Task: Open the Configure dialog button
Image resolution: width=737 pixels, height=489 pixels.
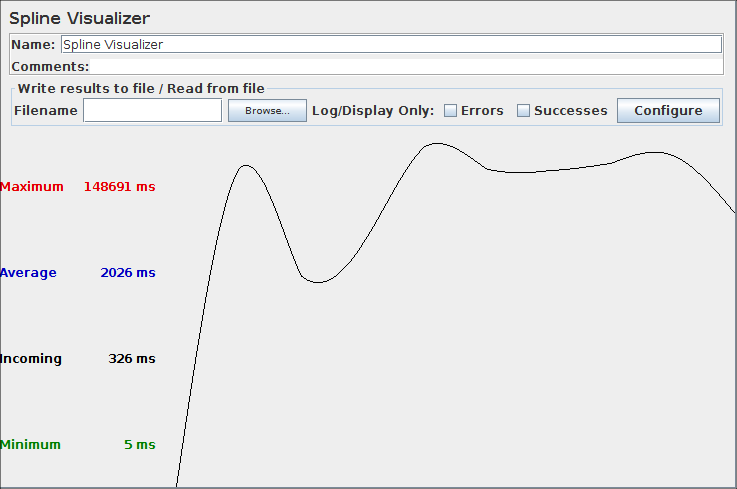Action: tap(668, 111)
